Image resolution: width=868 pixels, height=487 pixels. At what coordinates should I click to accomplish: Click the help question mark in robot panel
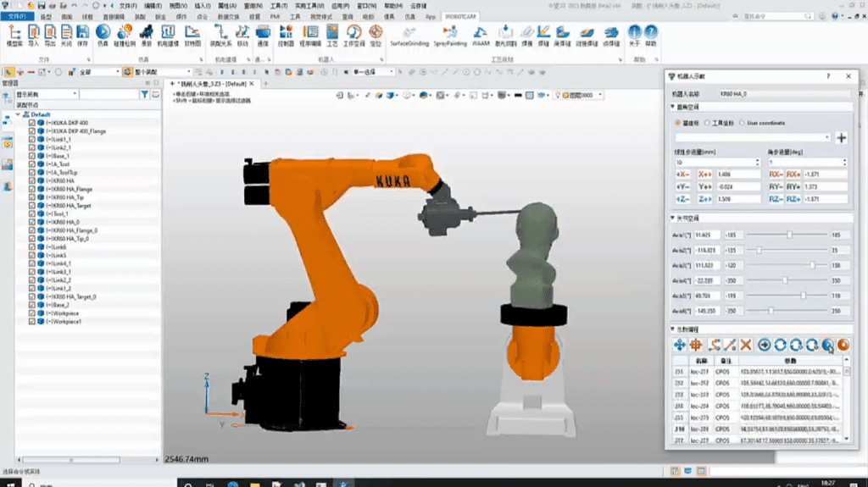[827, 76]
